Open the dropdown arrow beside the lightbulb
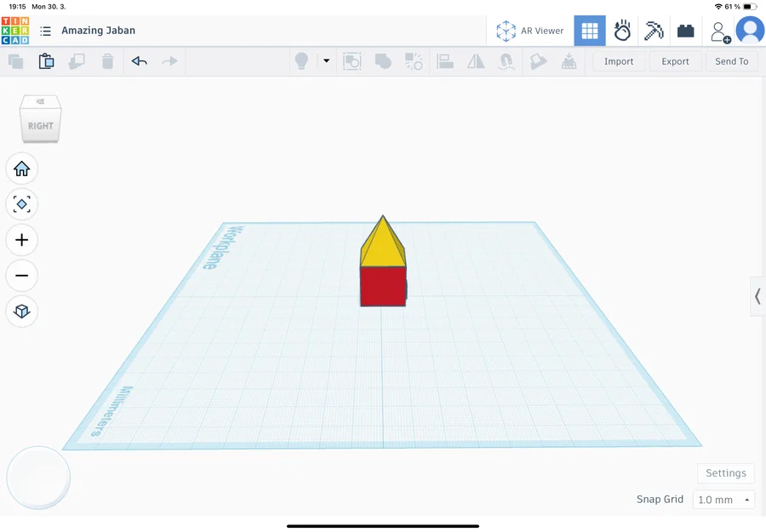 tap(326, 60)
